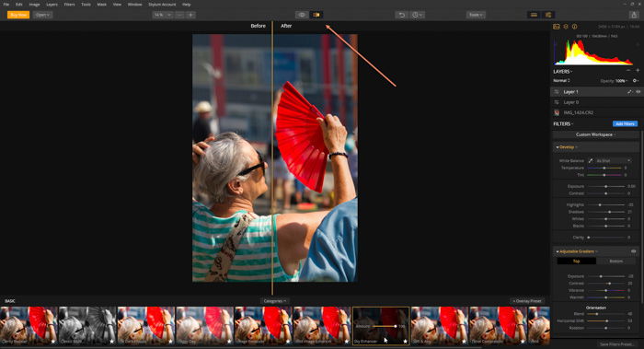Adjust the Develop Highlights slider

(605, 204)
